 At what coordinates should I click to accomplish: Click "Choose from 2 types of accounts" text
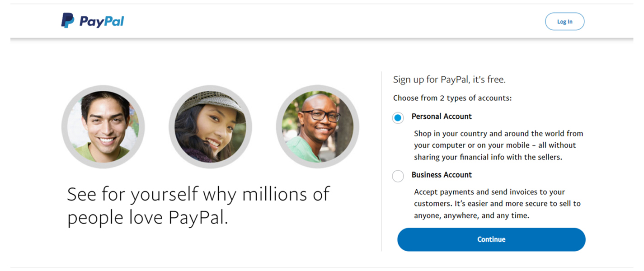452,98
